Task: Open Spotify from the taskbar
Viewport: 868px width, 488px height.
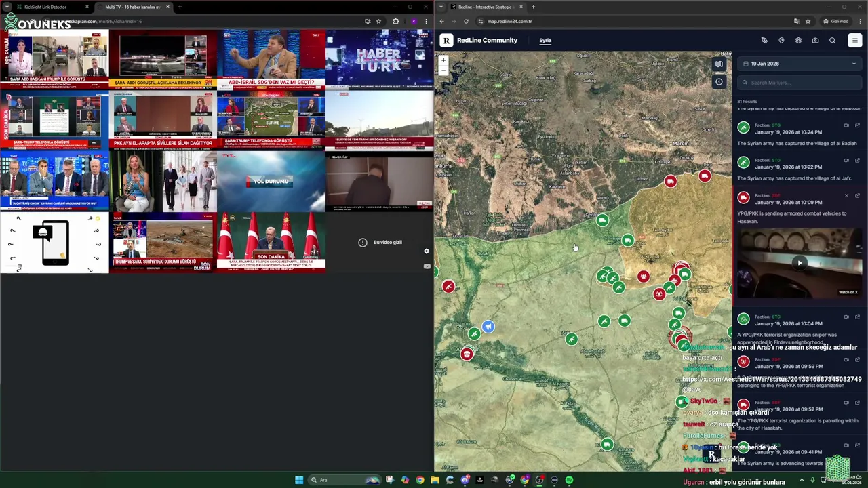Action: click(x=569, y=480)
